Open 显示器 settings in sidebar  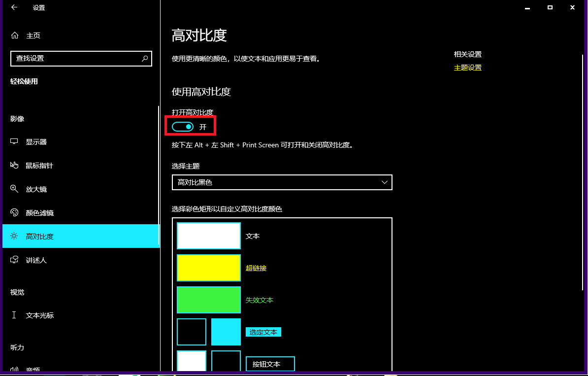click(36, 141)
